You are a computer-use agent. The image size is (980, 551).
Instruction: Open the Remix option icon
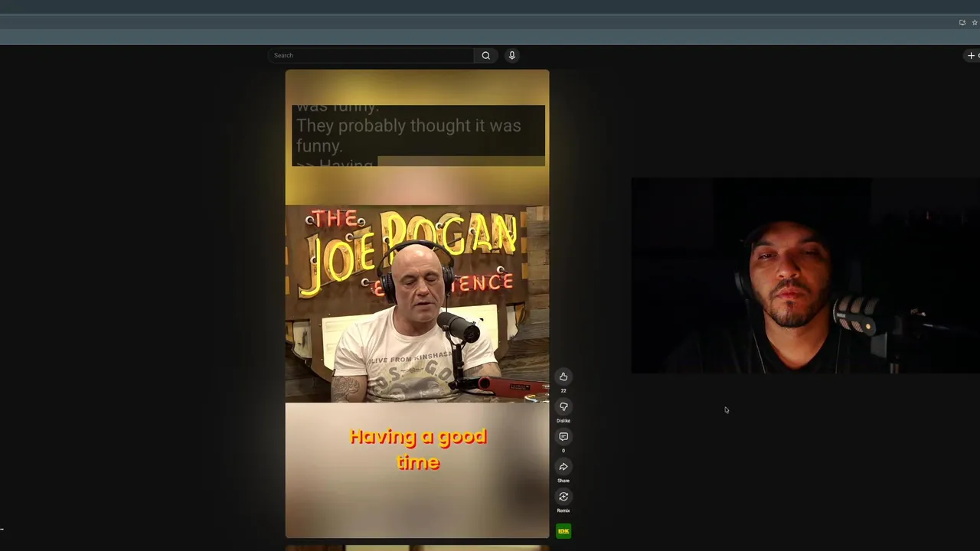click(x=563, y=497)
